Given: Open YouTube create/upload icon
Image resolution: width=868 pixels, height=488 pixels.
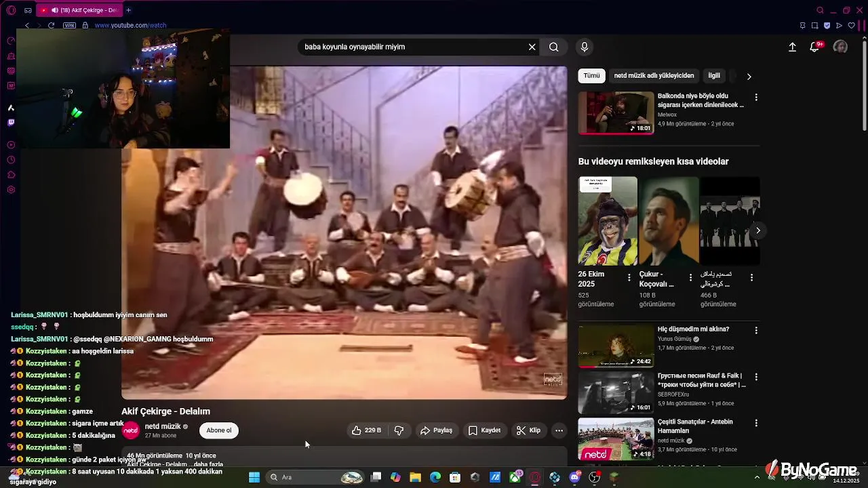Looking at the screenshot, I should click(x=792, y=47).
